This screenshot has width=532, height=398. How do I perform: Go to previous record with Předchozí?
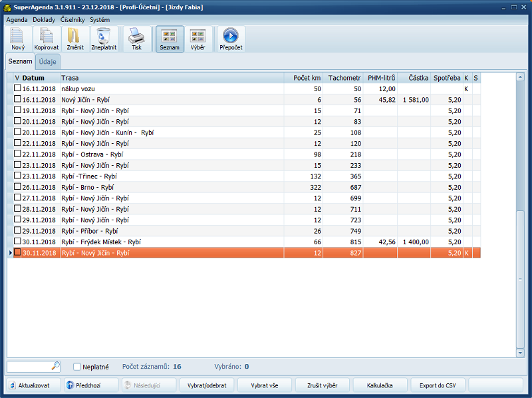click(91, 385)
